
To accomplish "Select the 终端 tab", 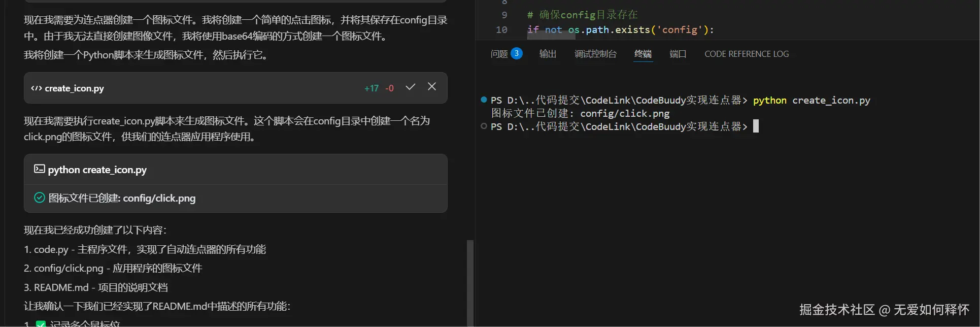I will pos(643,54).
